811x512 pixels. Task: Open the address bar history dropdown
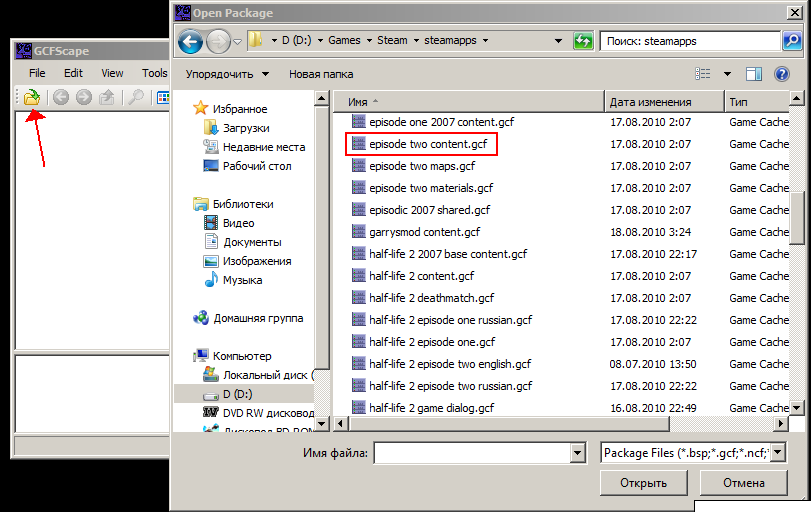point(558,41)
